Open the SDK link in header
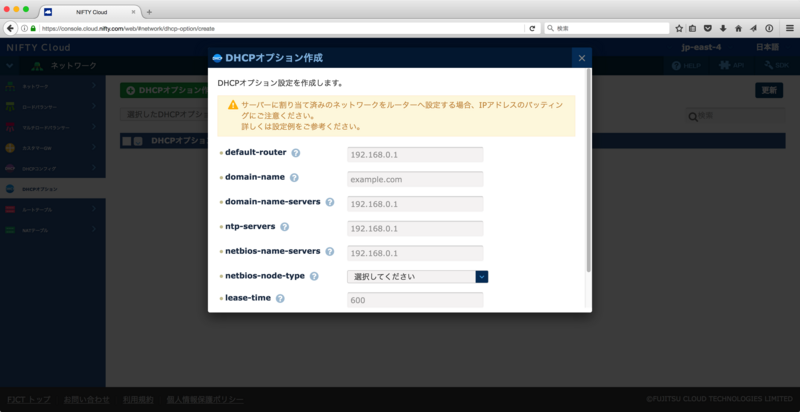800x412 pixels. 776,66
